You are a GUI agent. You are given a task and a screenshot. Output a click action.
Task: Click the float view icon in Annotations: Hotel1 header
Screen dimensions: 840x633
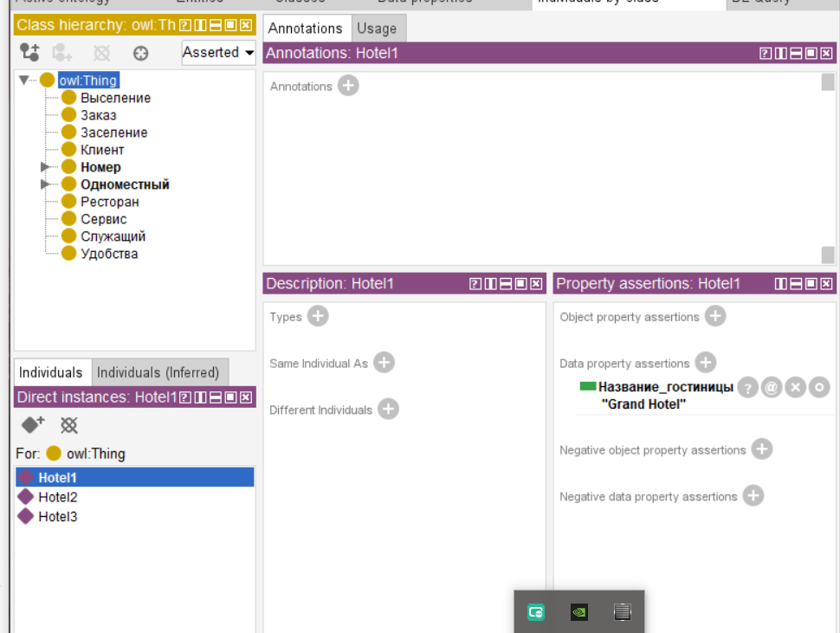point(811,53)
